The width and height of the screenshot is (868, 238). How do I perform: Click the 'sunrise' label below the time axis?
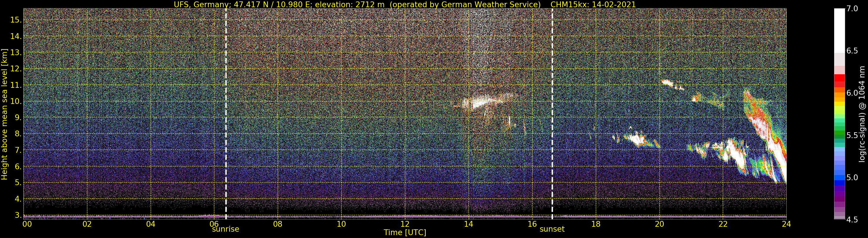[x=225, y=229]
